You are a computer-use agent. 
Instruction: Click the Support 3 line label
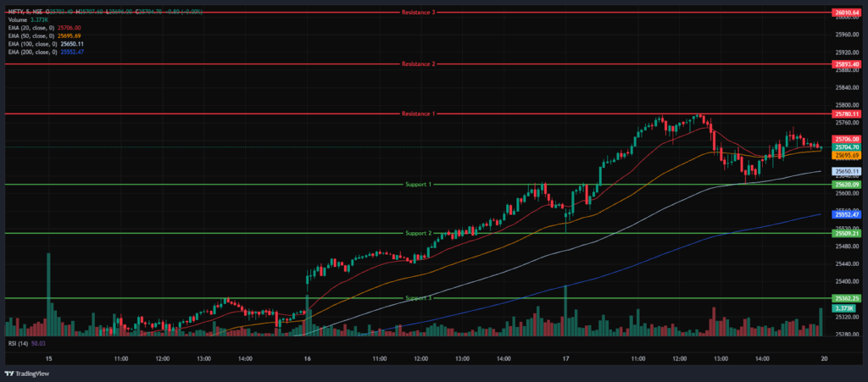418,298
